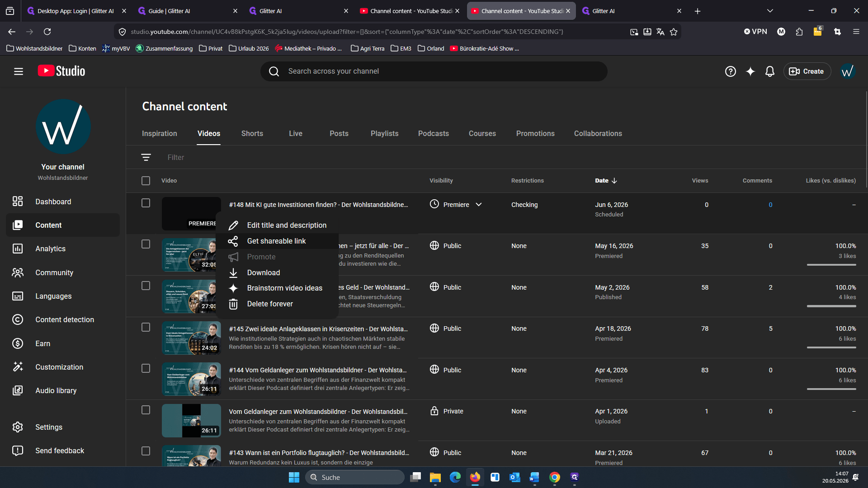Open the thumbnail of video #144
This screenshot has width=868, height=488.
(x=191, y=379)
